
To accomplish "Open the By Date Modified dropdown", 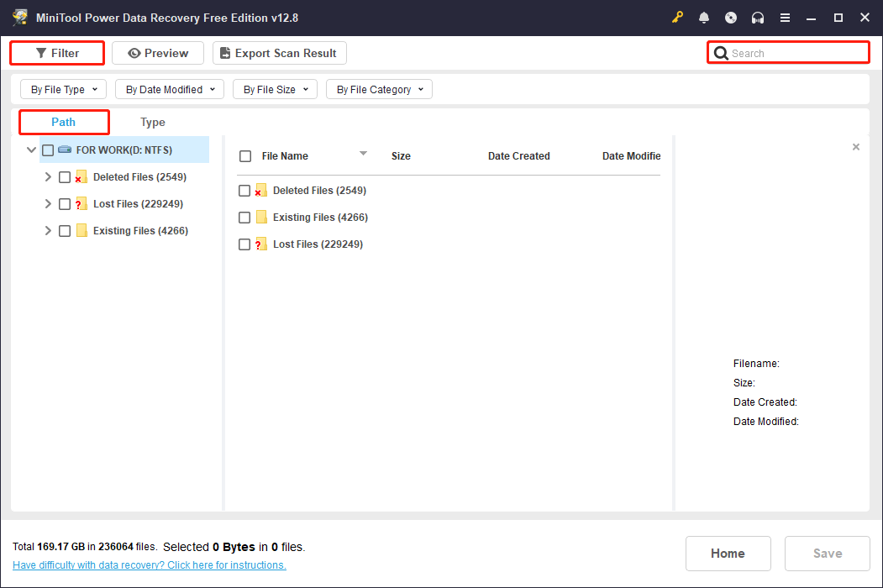I will 169,88.
